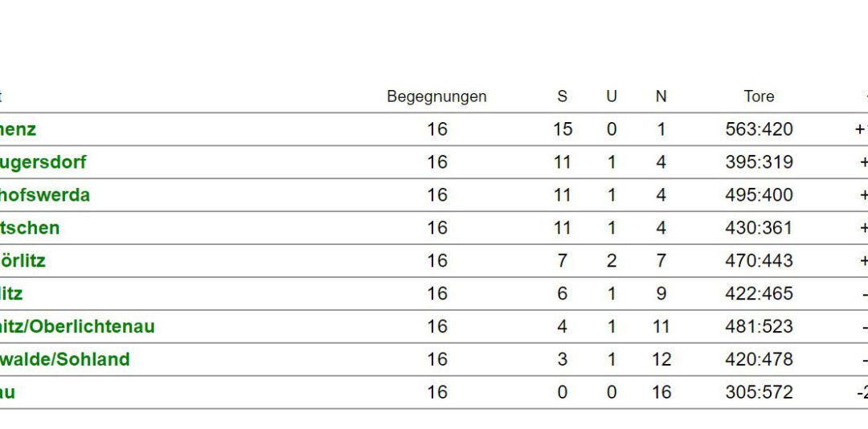Open the "walde/Sohland" team link

[65, 359]
